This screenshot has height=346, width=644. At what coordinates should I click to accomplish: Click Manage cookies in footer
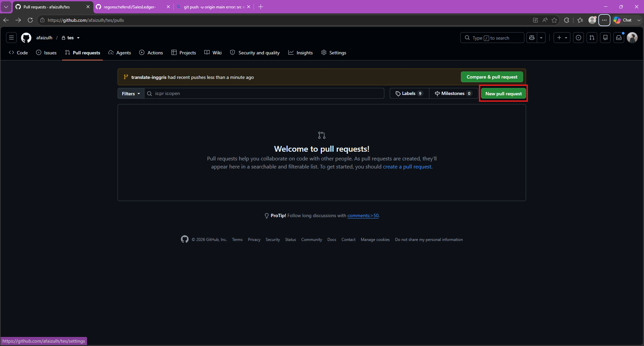[x=375, y=240]
